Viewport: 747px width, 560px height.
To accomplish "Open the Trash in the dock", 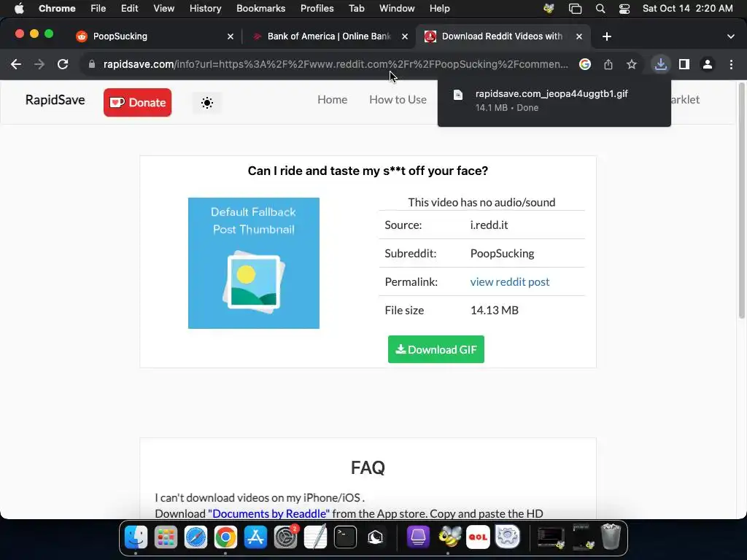I will click(x=611, y=537).
